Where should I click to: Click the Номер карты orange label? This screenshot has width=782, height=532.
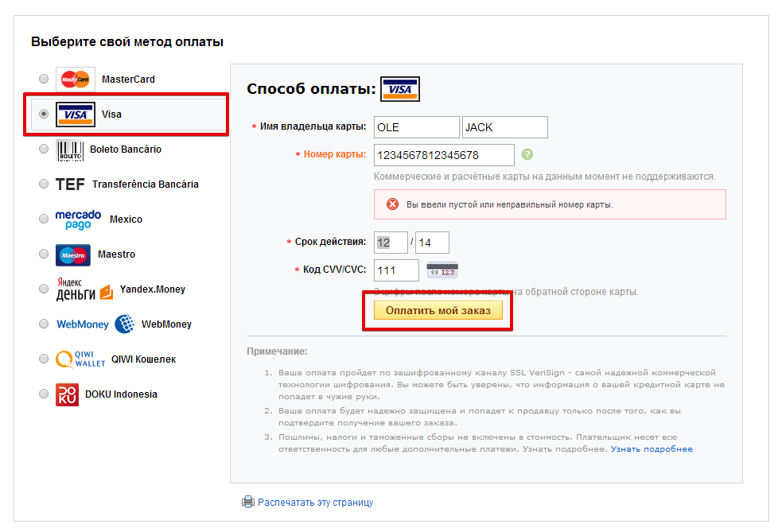pyautogui.click(x=335, y=154)
